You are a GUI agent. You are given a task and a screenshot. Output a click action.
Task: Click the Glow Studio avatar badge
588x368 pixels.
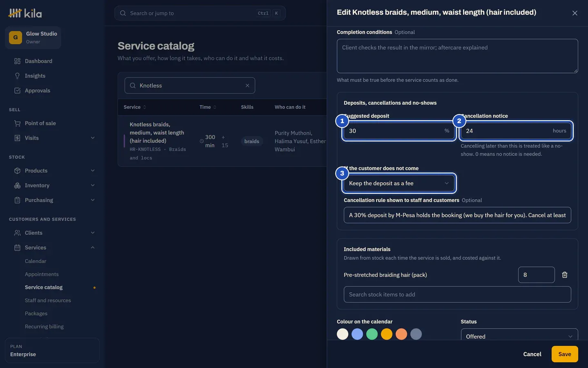(16, 37)
